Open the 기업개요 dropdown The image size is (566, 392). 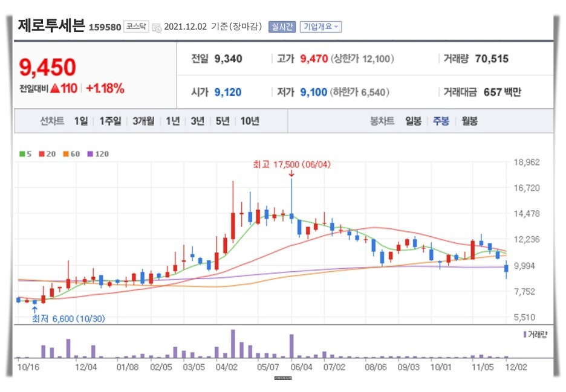point(320,27)
